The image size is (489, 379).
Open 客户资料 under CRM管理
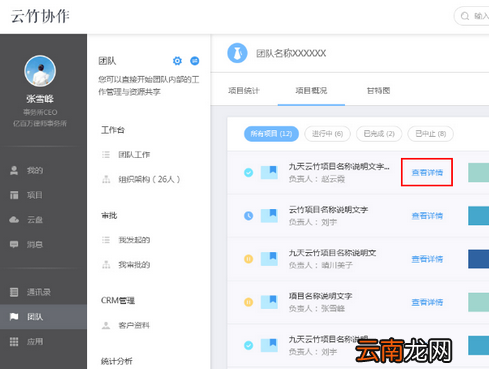tap(134, 325)
